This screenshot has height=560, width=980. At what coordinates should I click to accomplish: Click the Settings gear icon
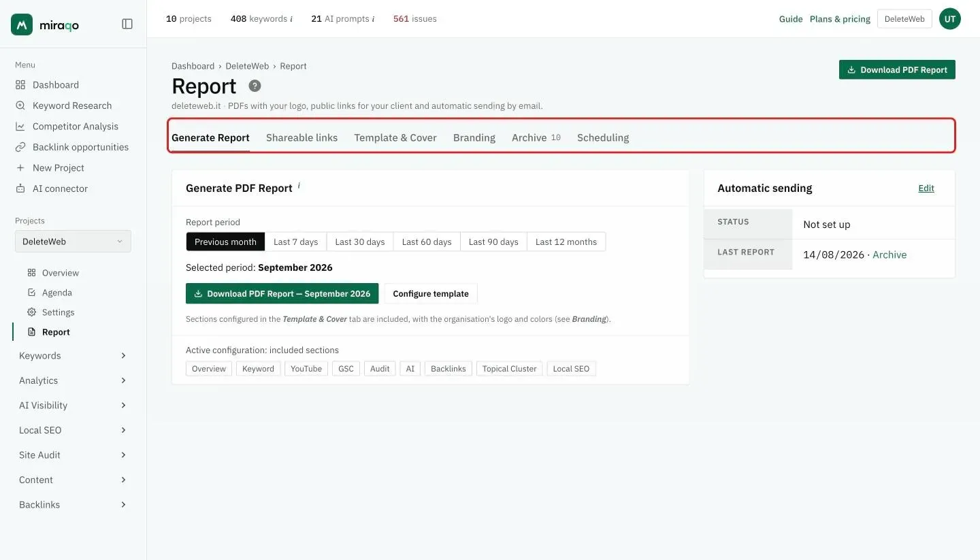(31, 312)
